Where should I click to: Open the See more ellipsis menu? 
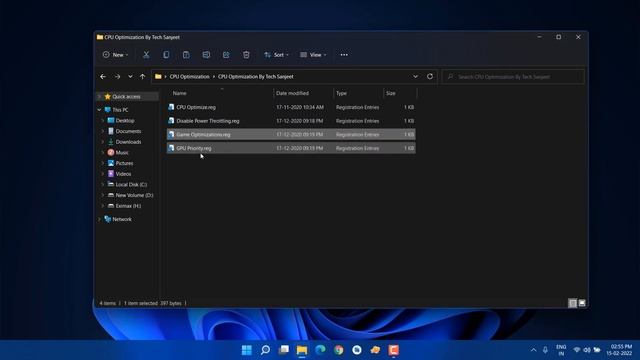pos(344,55)
